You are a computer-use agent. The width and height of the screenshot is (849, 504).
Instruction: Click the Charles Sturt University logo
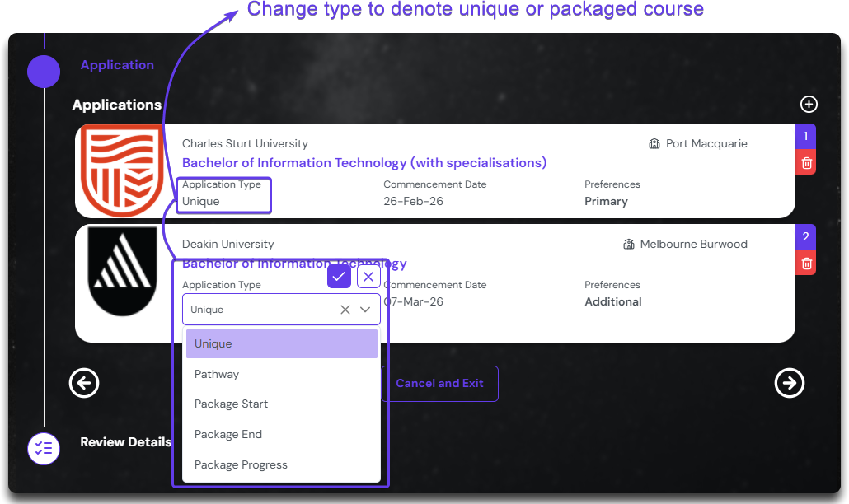[x=121, y=171]
